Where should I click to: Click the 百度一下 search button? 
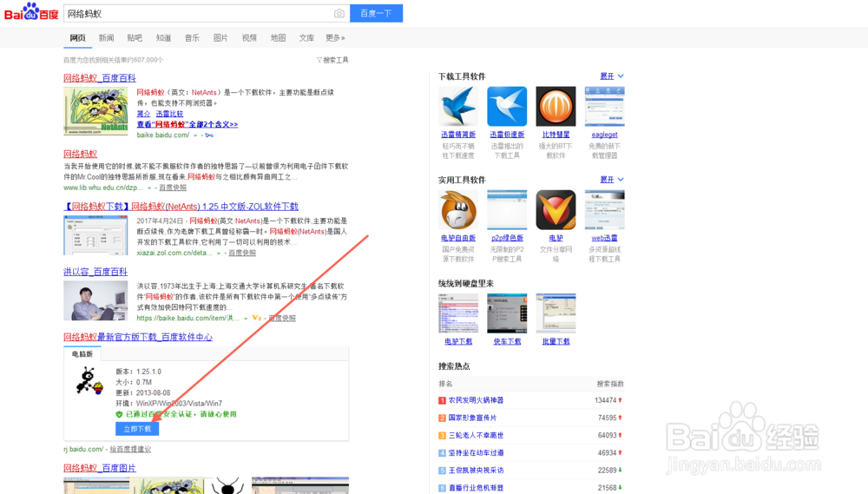377,13
